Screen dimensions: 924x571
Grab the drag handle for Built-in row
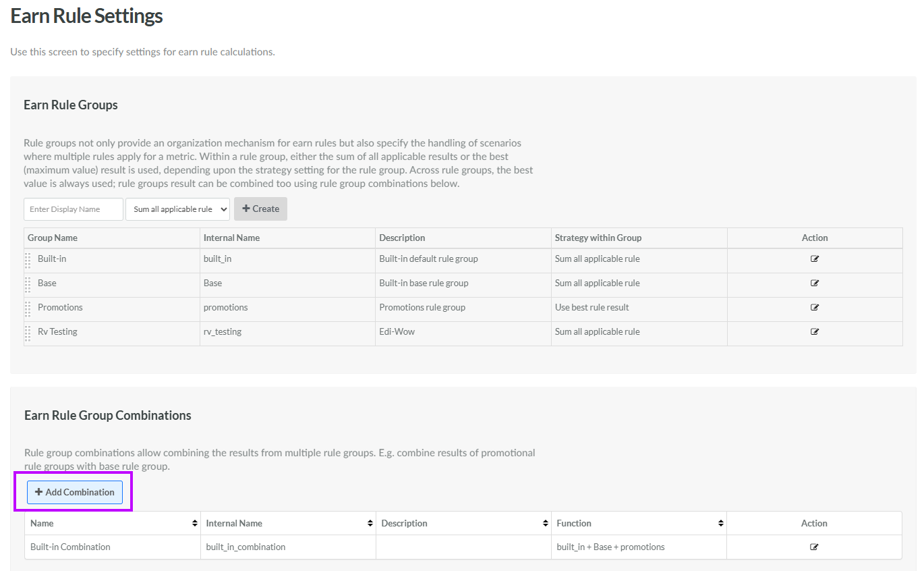click(28, 260)
